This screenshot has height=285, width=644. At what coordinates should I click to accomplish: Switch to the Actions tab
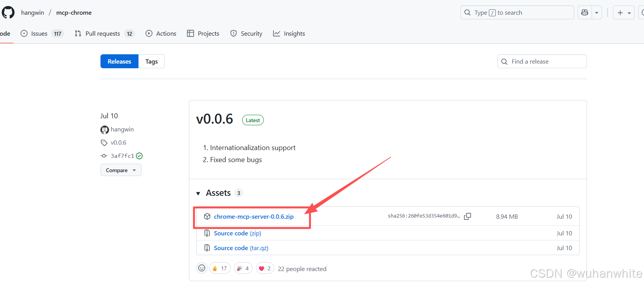click(161, 33)
